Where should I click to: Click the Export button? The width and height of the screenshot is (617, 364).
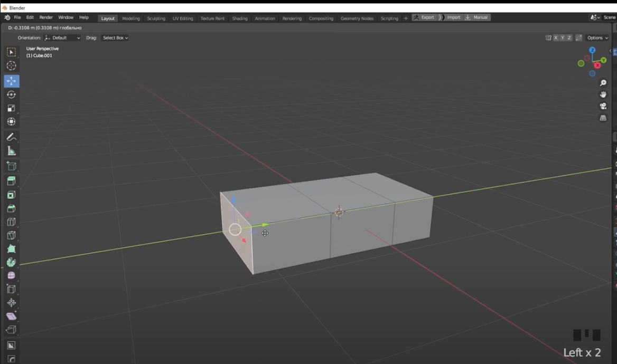tap(424, 17)
